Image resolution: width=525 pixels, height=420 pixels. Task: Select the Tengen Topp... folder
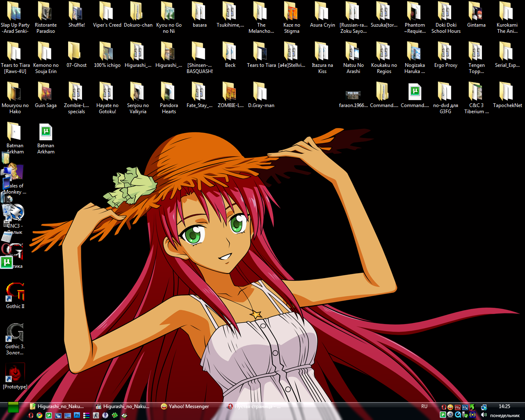point(476,57)
